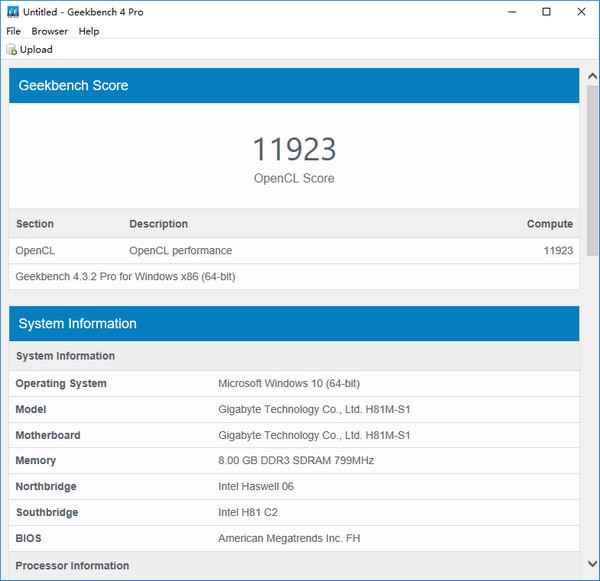
Task: Click the Southbridge label
Action: click(x=47, y=512)
